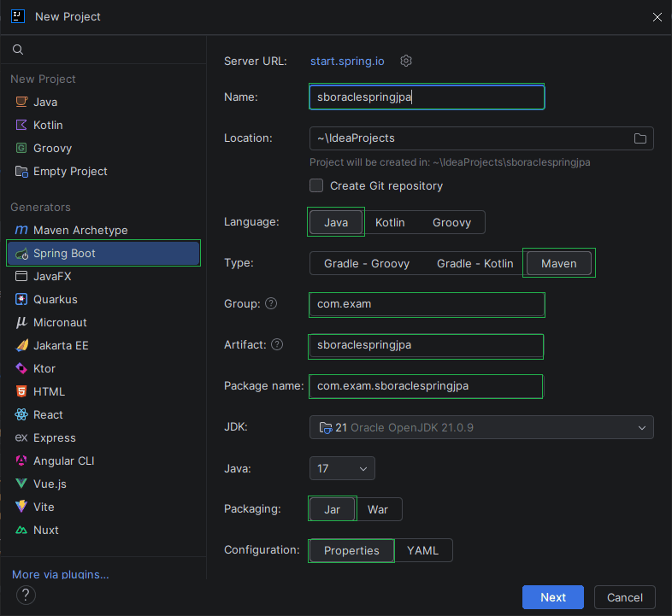Select the Quarkus generator
The image size is (672, 616).
tap(55, 299)
